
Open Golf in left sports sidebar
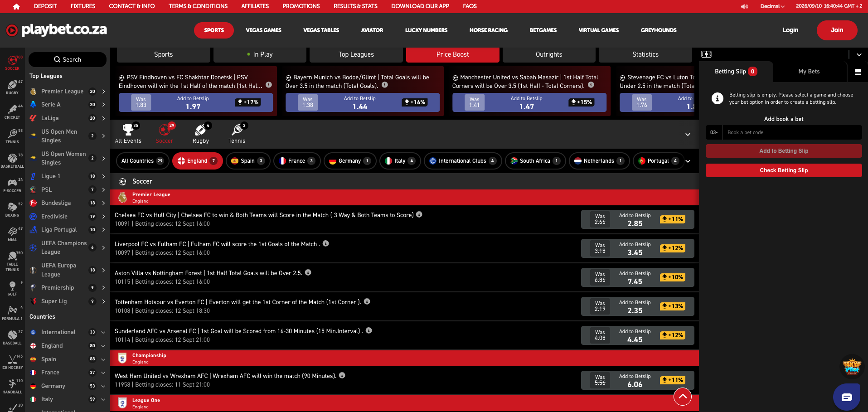pyautogui.click(x=12, y=289)
